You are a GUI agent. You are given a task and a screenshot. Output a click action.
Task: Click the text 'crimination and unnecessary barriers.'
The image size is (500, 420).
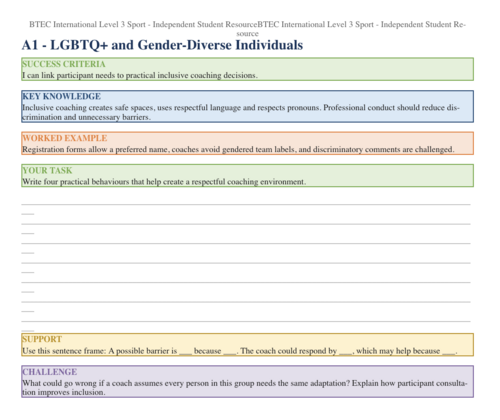pos(86,117)
